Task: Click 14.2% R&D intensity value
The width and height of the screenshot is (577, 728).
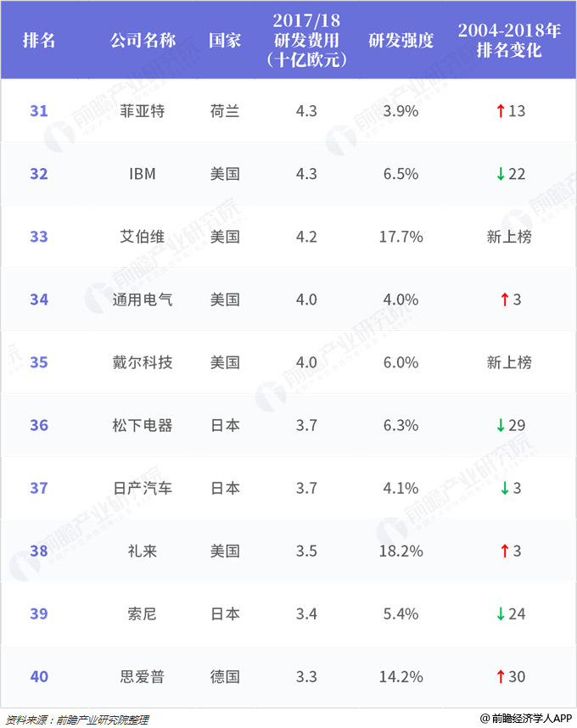Action: pos(401,676)
